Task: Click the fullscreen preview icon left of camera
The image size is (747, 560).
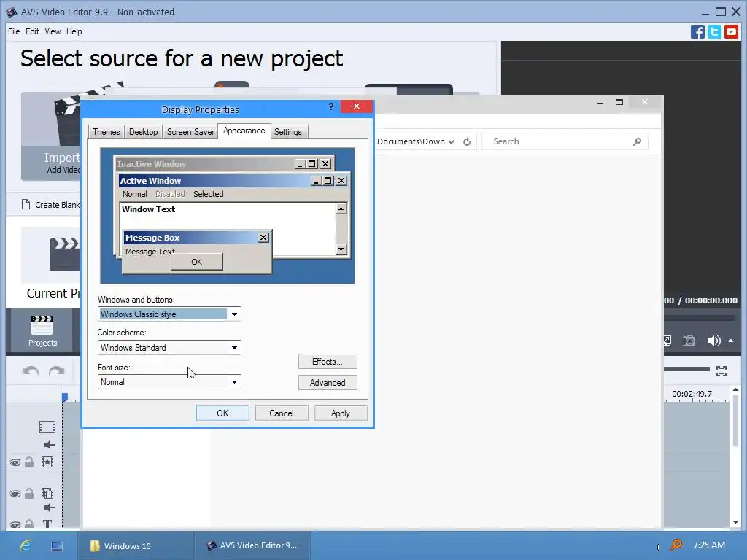Action: [667, 341]
